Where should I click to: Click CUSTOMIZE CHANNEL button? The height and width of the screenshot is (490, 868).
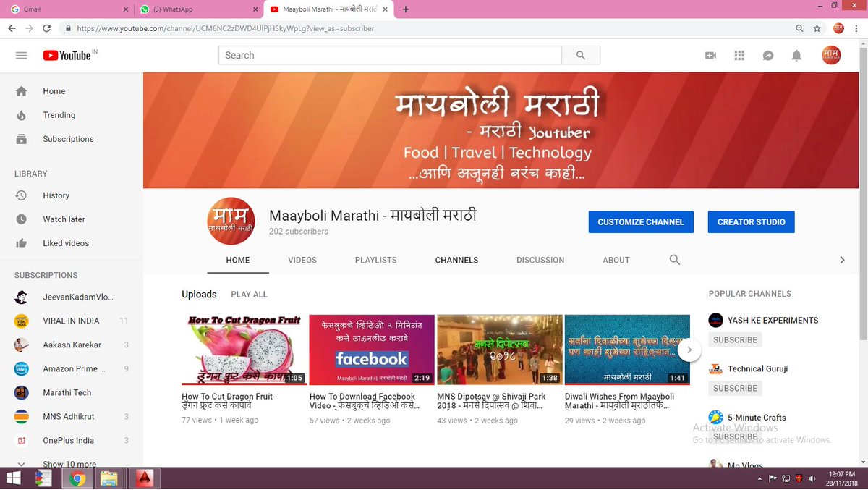pyautogui.click(x=641, y=222)
